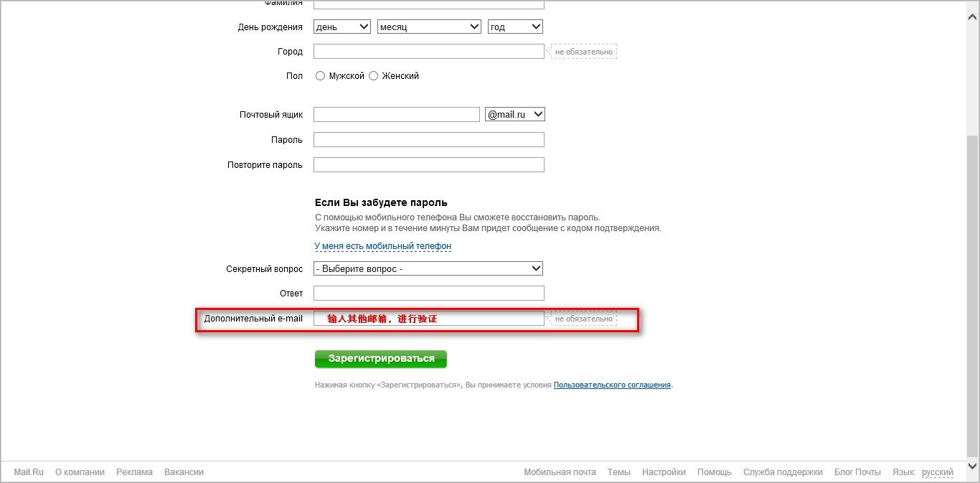Change language via русский link
This screenshot has height=483, width=980.
pyautogui.click(x=937, y=472)
